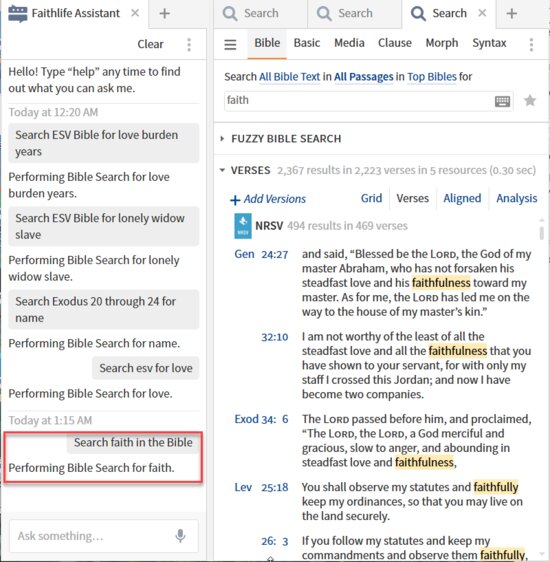550x562 pixels.
Task: Open the Gen 24:27 verse reference
Action: (261, 254)
